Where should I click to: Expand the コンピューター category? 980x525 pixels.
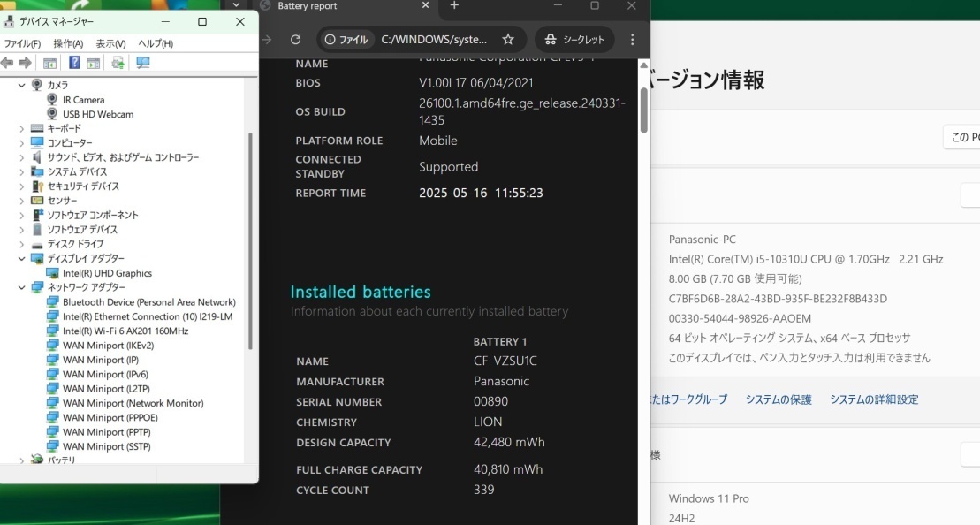tap(22, 143)
